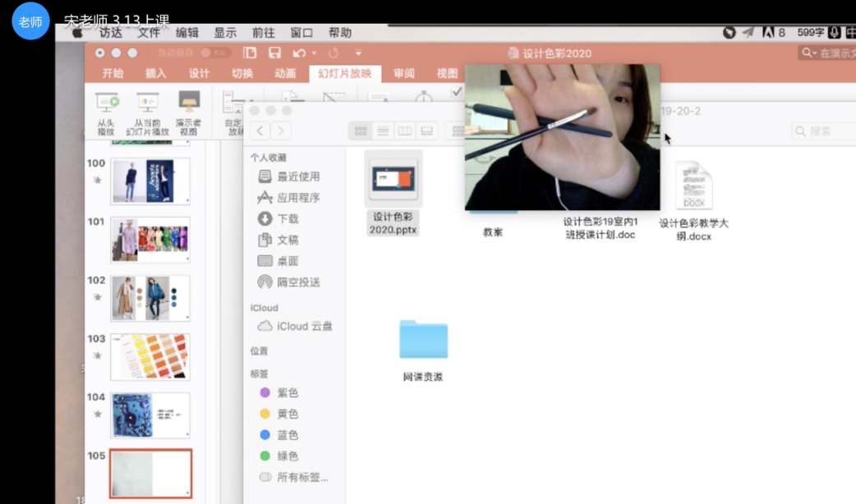856x504 pixels.
Task: Open Presenter View from the ribbon
Action: 189,103
